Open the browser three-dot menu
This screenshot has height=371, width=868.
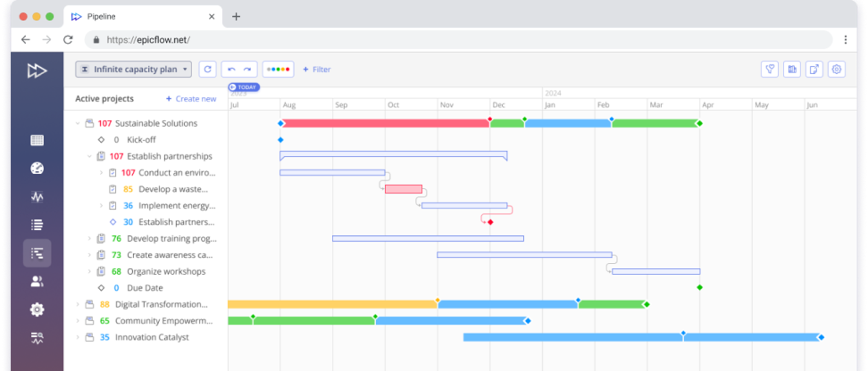coord(846,40)
